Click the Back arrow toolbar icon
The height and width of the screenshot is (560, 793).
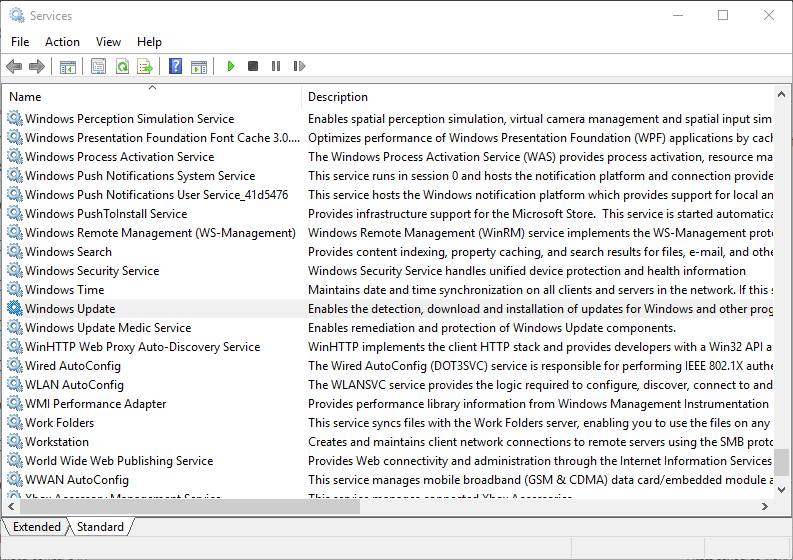click(14, 66)
